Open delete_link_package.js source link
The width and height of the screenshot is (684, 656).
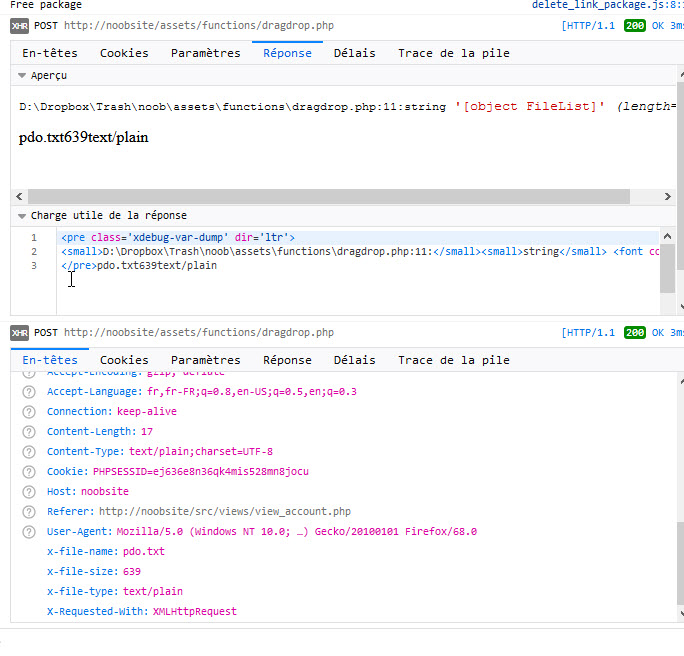coord(608,5)
